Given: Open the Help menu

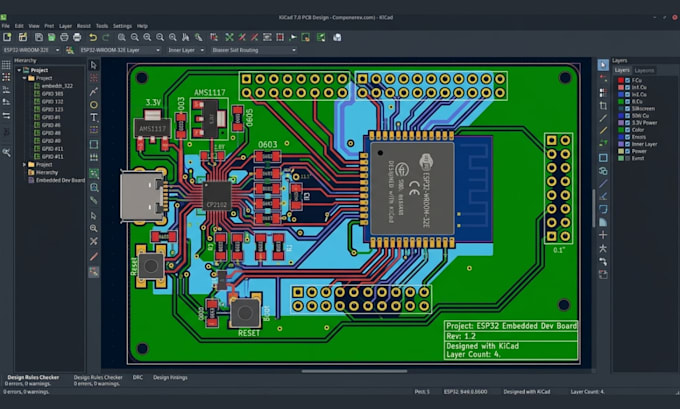Looking at the screenshot, I should 142,26.
